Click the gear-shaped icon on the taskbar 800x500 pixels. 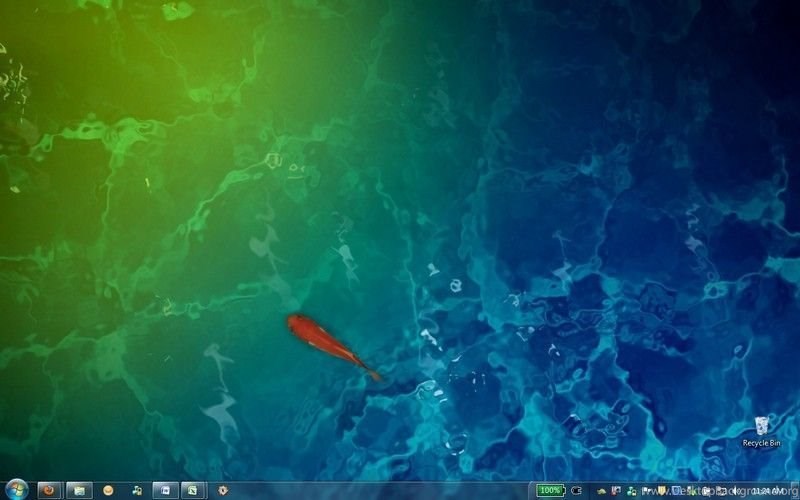[222, 491]
